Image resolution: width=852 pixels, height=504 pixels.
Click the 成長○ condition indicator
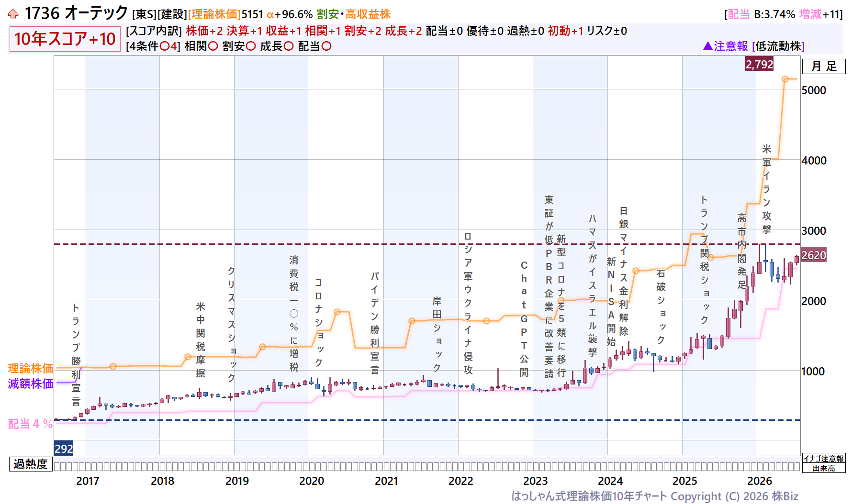277,46
